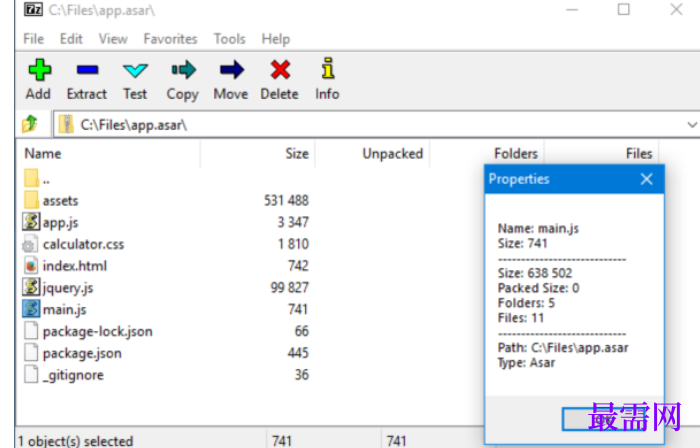Click the size value 531 488

286,200
